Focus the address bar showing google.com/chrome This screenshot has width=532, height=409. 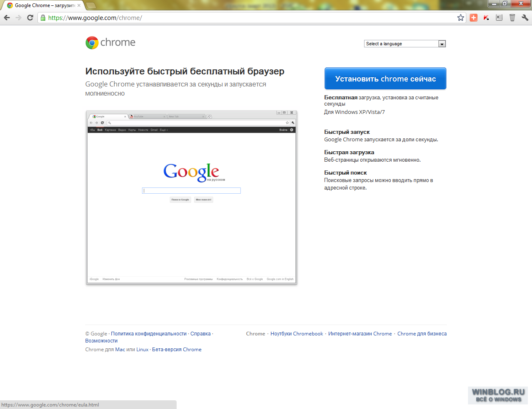[251, 17]
